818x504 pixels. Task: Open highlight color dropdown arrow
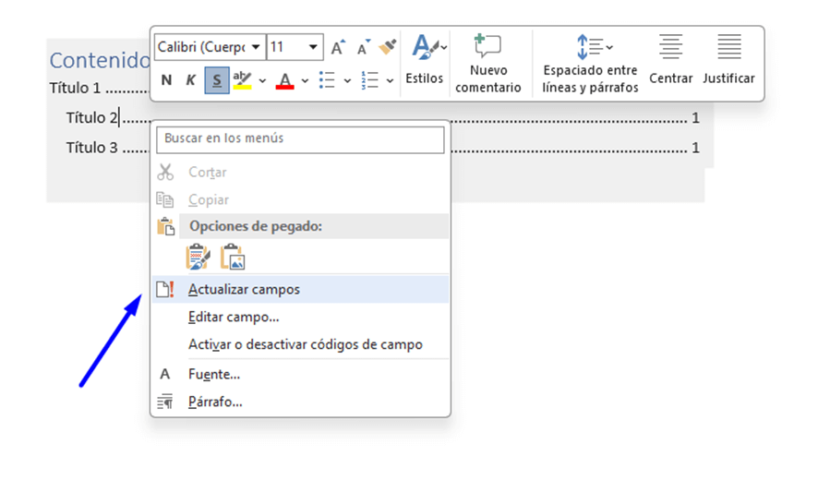(262, 81)
